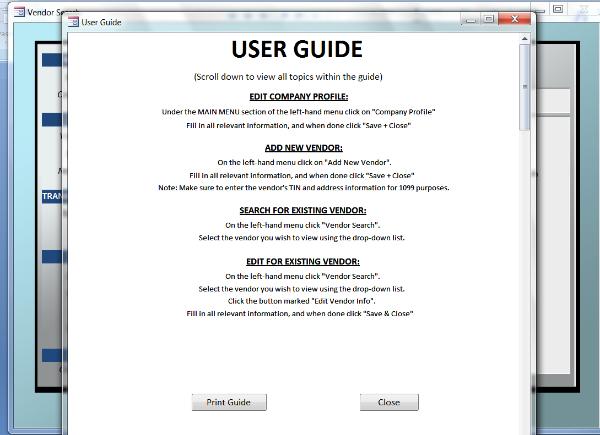
Task: Click the large USER GUIDE heading
Action: pyautogui.click(x=297, y=50)
